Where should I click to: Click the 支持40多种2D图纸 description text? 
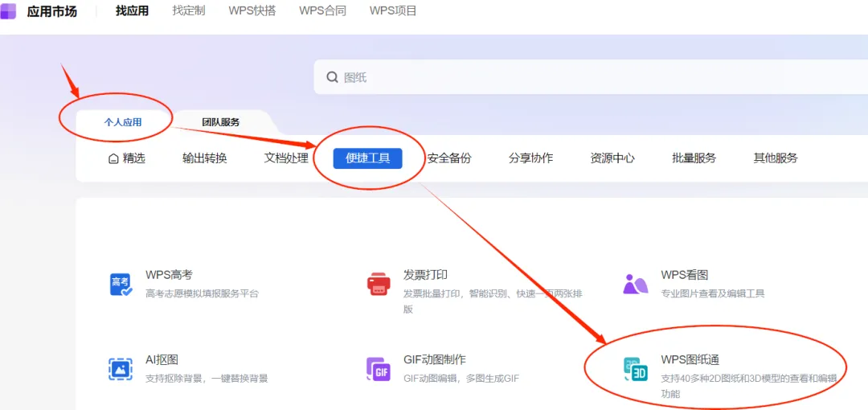tap(748, 386)
